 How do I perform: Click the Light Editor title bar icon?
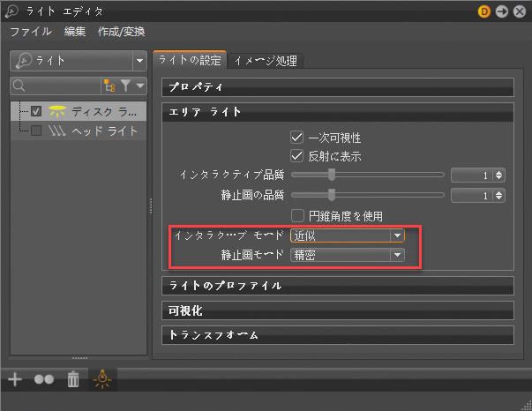pyautogui.click(x=11, y=11)
